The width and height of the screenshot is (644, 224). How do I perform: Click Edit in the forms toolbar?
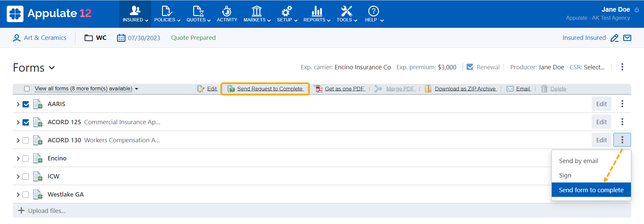[x=207, y=89]
